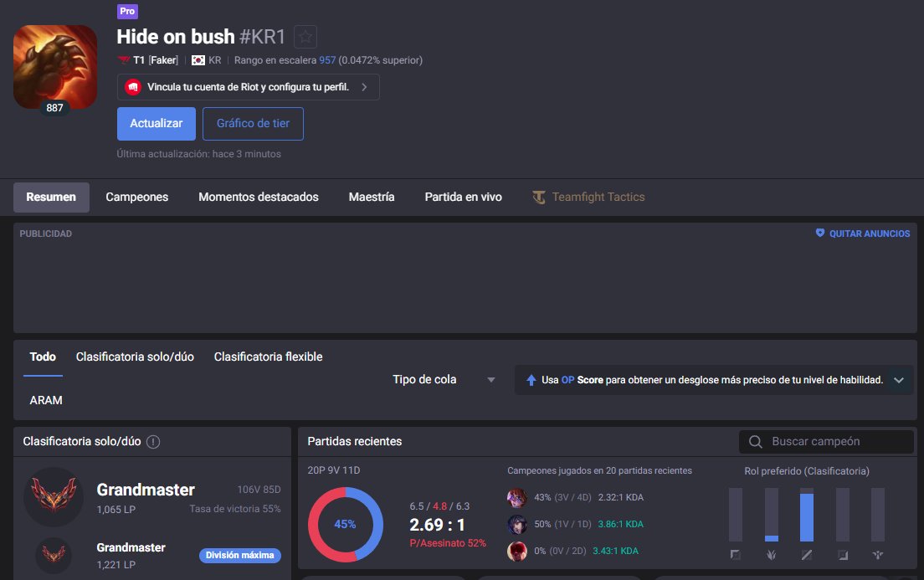Select the champion icon with 0% win rate
924x580 pixels.
click(x=516, y=551)
